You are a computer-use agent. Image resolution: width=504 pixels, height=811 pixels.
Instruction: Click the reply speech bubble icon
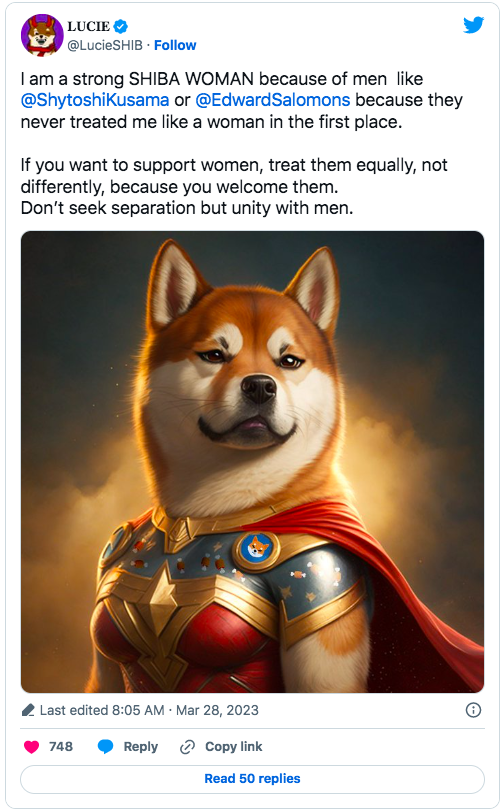(106, 747)
